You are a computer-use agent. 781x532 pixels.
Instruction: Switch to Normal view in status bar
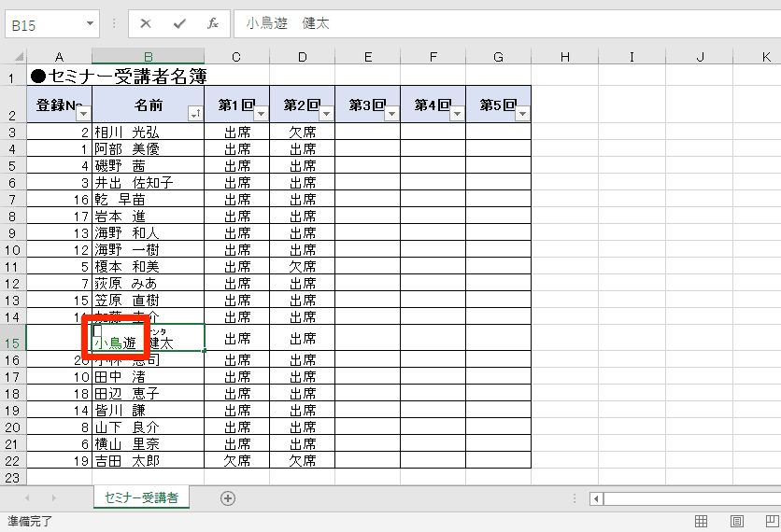coord(701,522)
